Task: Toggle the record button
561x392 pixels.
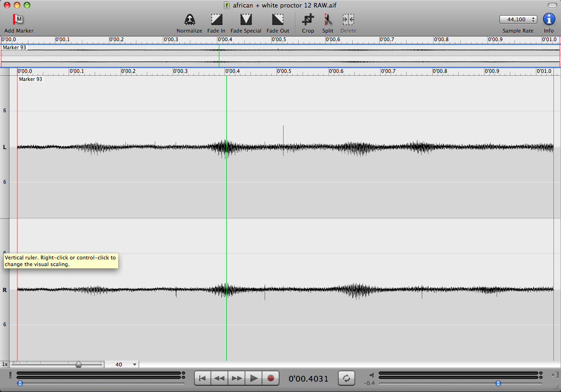Action: click(x=271, y=378)
